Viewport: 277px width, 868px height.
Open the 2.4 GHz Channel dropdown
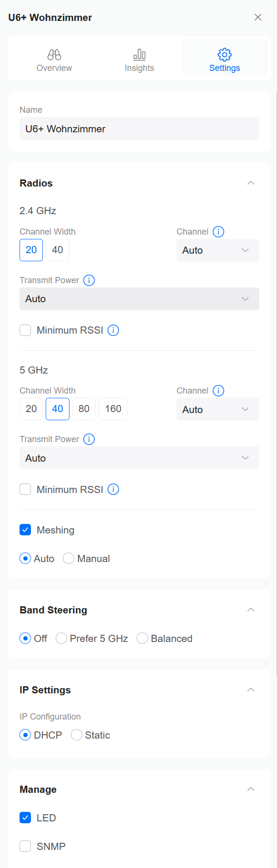coord(218,250)
